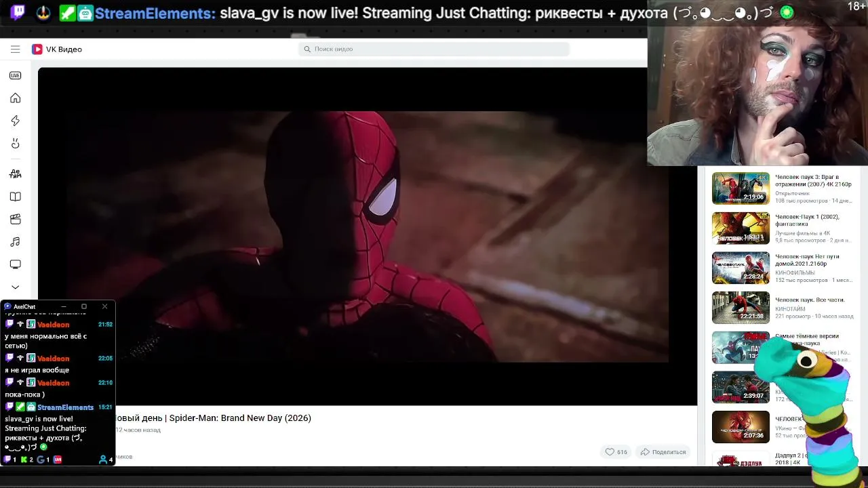Open the Самые тёмные версии video title

tap(807, 340)
